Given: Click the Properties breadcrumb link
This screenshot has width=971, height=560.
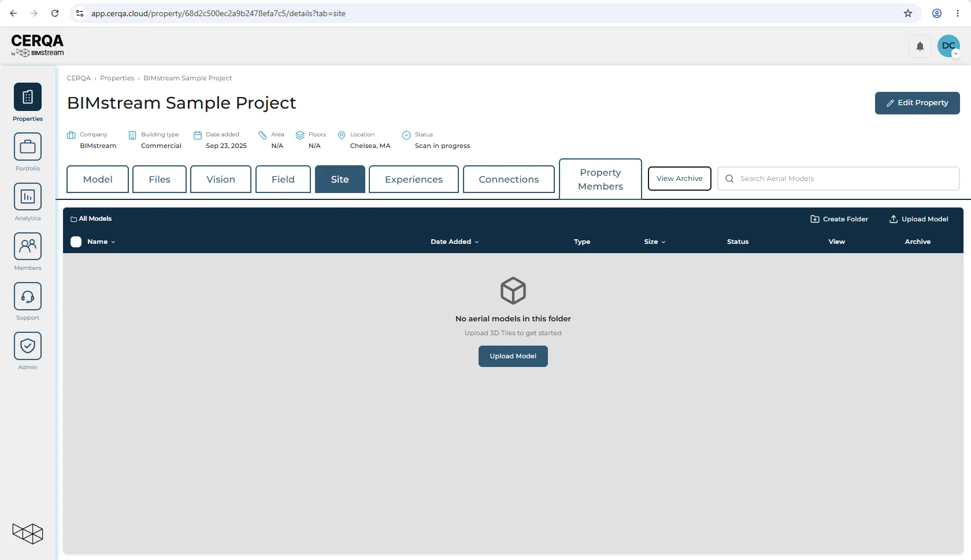Looking at the screenshot, I should click(x=117, y=78).
